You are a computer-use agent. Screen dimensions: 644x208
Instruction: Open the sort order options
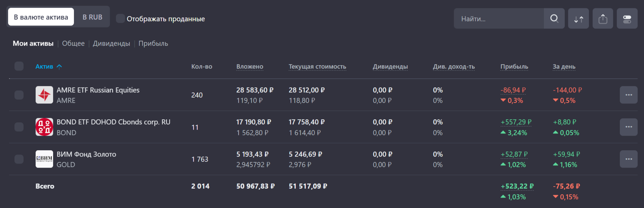578,18
